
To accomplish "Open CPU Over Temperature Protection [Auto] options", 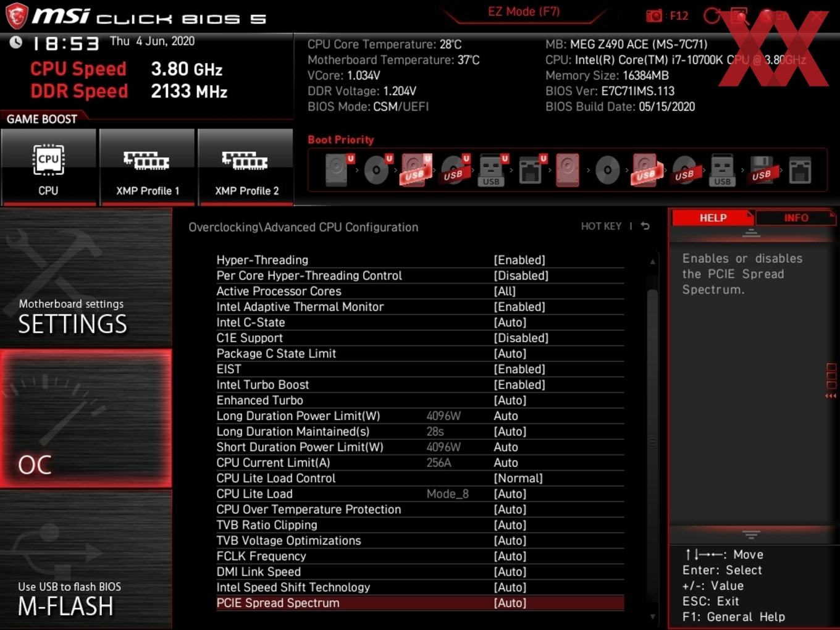I will coord(510,510).
